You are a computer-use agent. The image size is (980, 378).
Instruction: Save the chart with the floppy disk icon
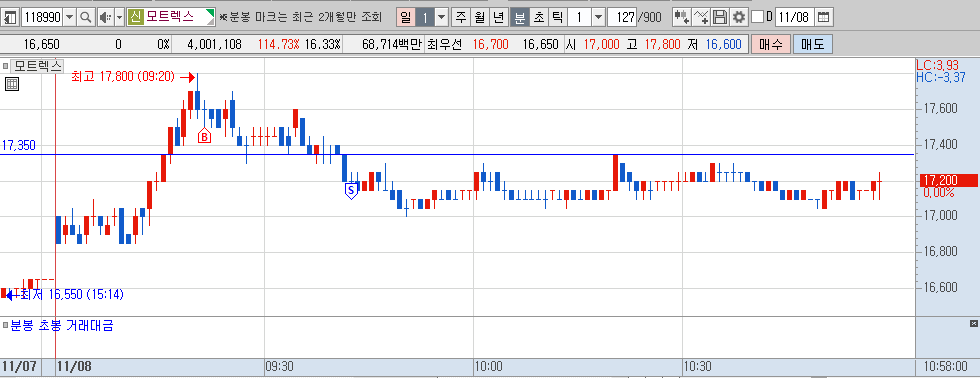pos(721,17)
